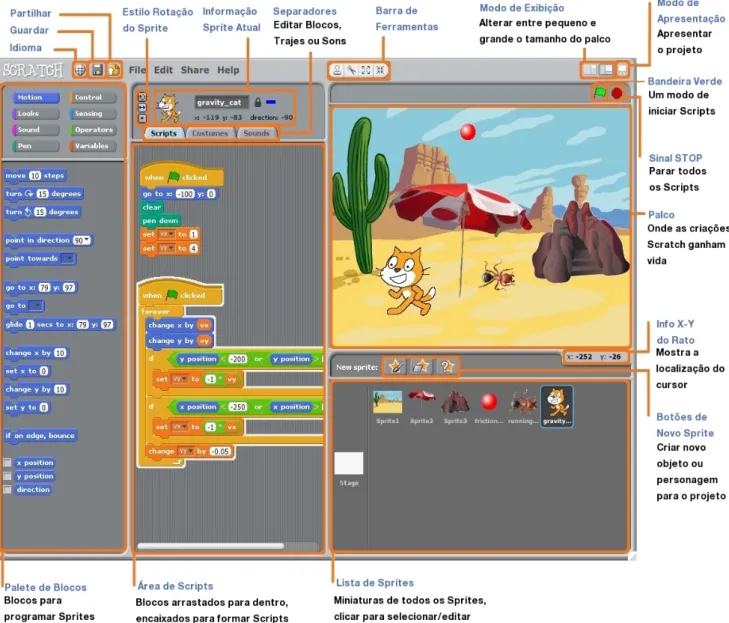Open the Edit menu

163,70
